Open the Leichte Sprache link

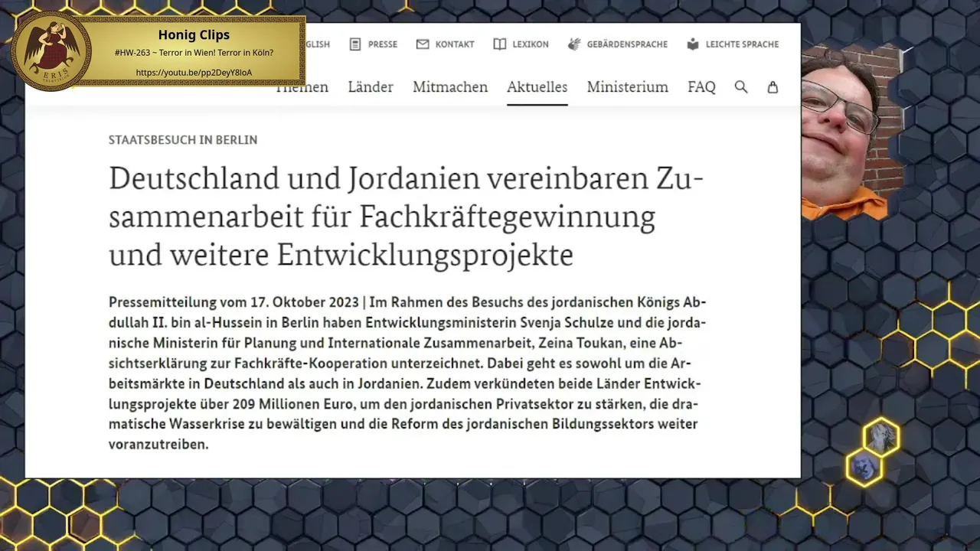742,44
